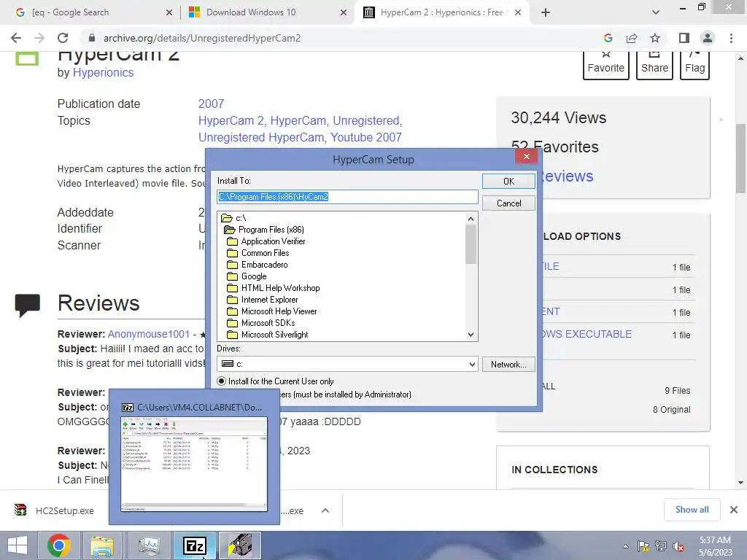Click the Network... button
This screenshot has height=560, width=747.
tap(508, 365)
